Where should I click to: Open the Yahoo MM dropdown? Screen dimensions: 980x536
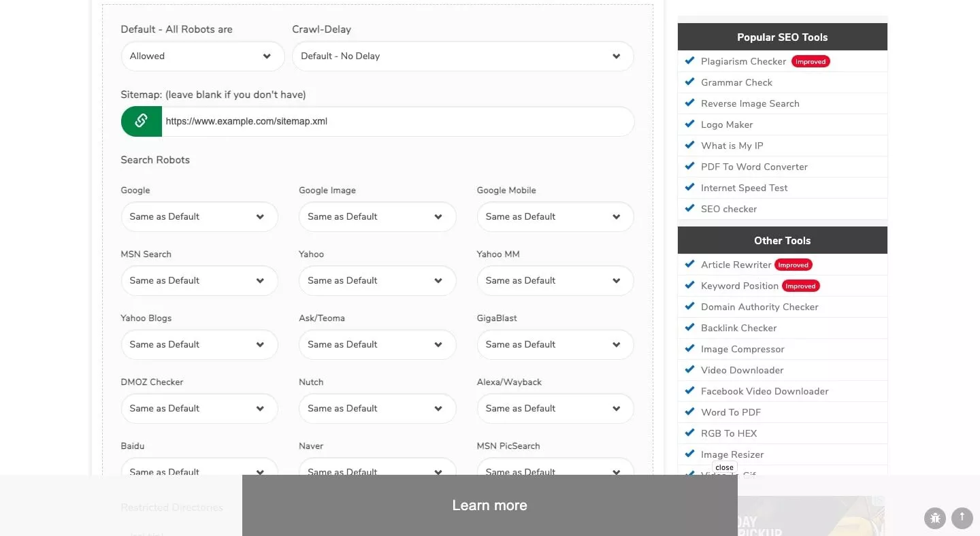click(555, 280)
